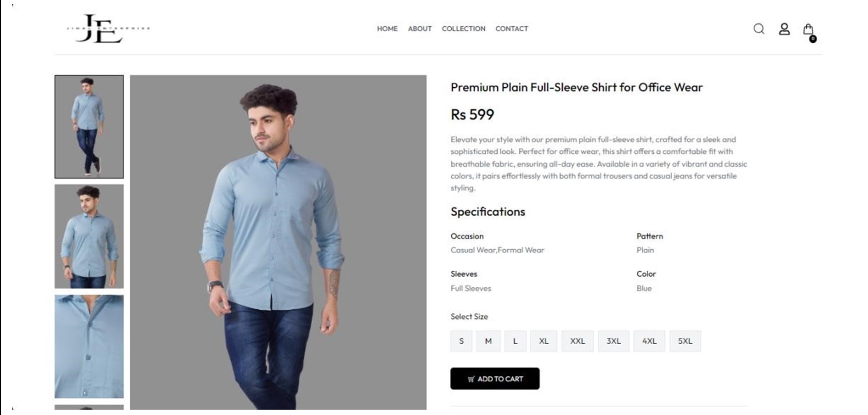868x415 pixels.
Task: Show the second half-body shirt thumbnail
Action: (x=89, y=236)
